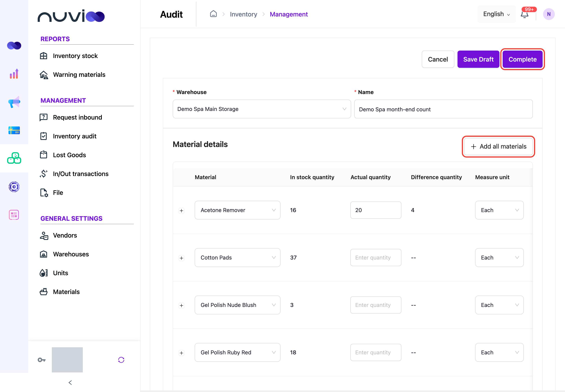Click Add all materials button
Screen dimensions: 565x392
(498, 146)
